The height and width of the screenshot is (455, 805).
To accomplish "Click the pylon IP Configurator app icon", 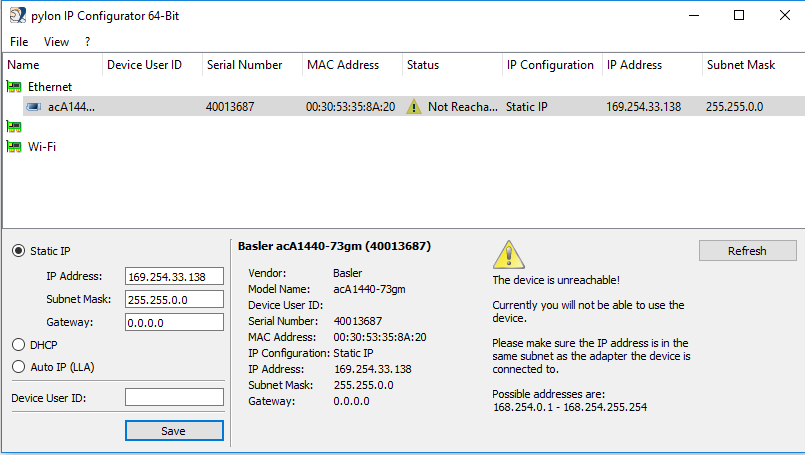I will 17,15.
